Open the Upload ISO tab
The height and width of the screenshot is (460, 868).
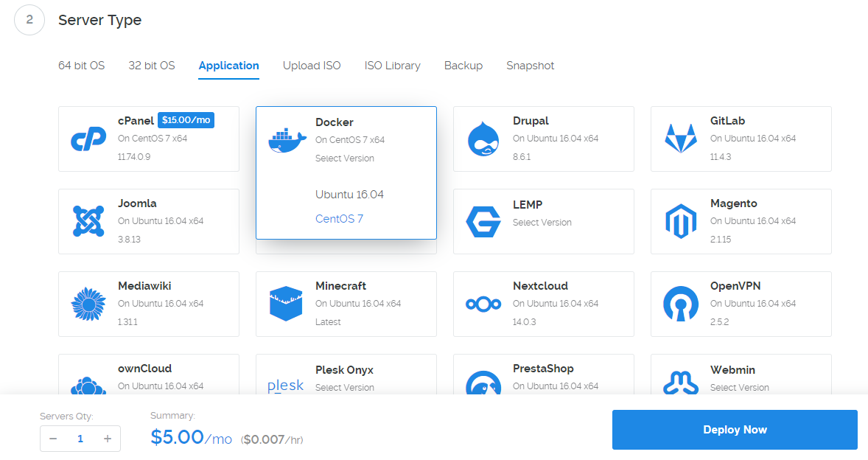(x=312, y=66)
